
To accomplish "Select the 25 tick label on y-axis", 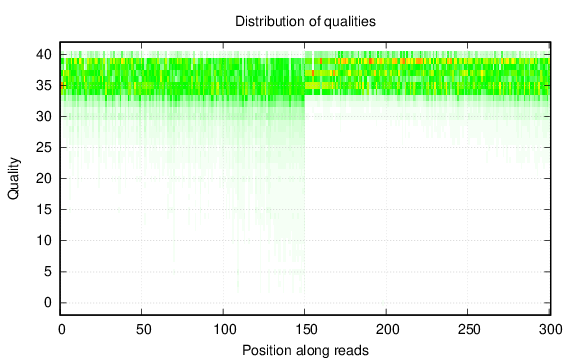I will coord(44,148).
